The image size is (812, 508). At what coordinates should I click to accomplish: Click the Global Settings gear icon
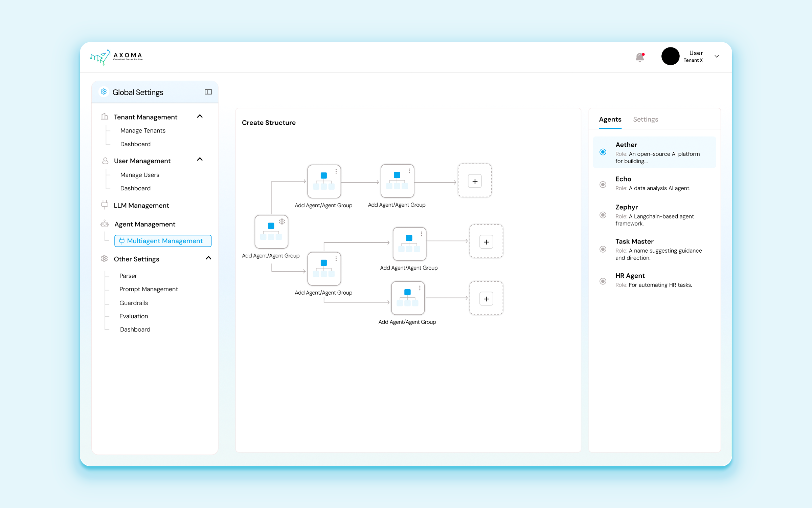104,92
